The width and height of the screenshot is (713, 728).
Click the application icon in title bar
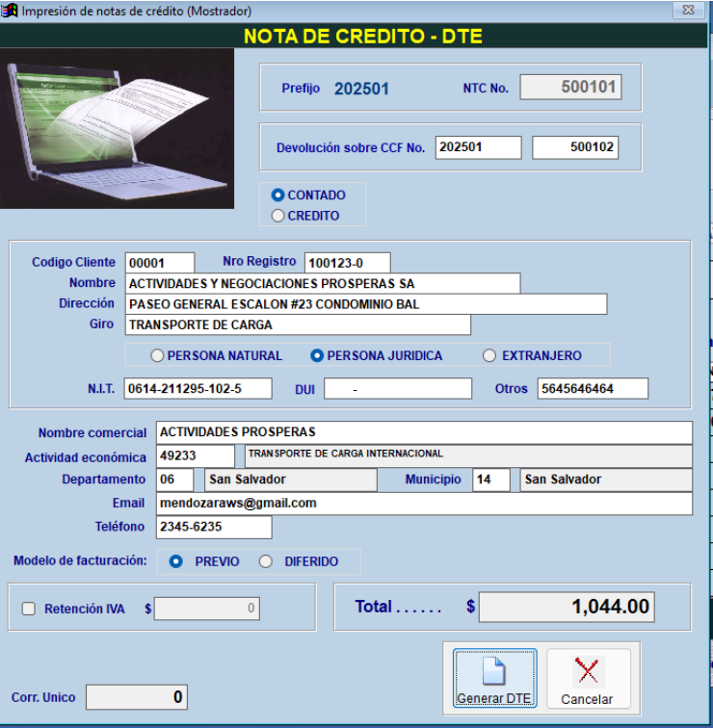9,11
